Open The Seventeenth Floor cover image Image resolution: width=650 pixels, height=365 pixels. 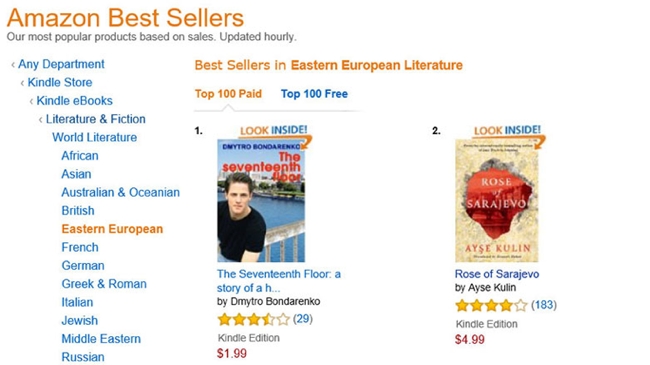(261, 200)
